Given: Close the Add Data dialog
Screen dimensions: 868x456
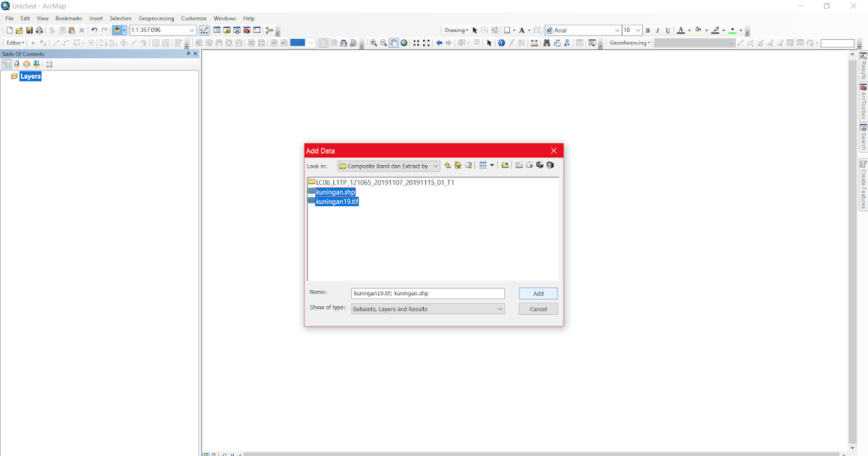Looking at the screenshot, I should pyautogui.click(x=554, y=151).
